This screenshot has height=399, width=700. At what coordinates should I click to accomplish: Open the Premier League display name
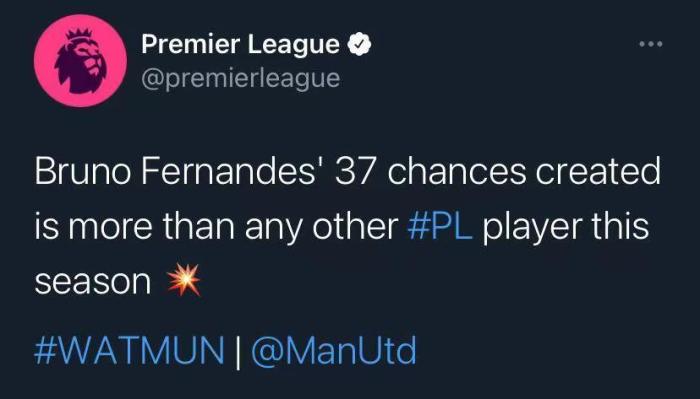[241, 45]
